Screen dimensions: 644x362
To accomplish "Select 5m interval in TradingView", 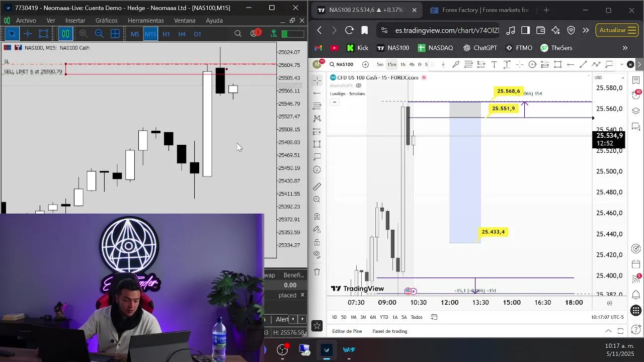I will 380,64.
